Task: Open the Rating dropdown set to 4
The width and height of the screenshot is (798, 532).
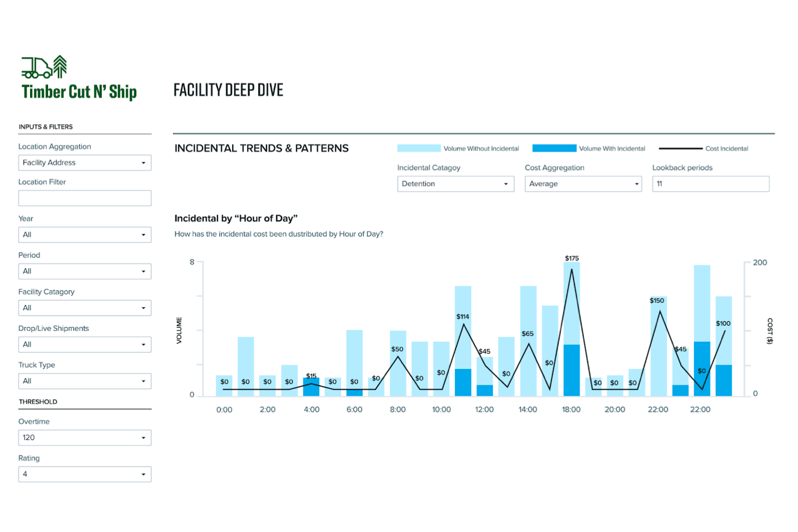Action: coord(84,474)
